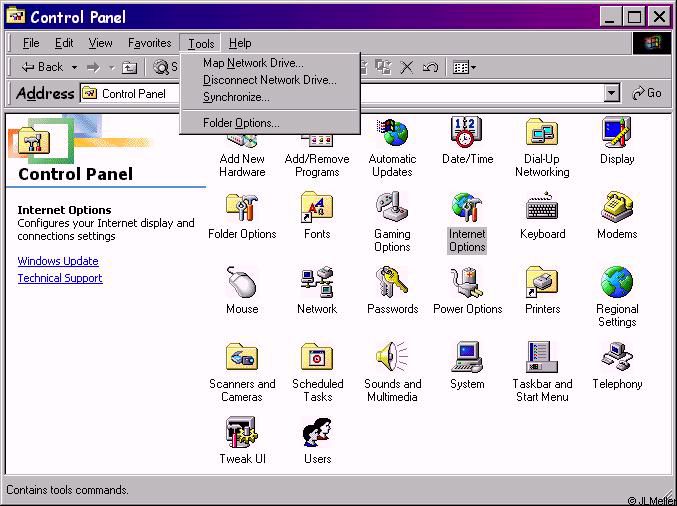This screenshot has height=506, width=677.
Task: Open the Edit menu
Action: click(64, 43)
